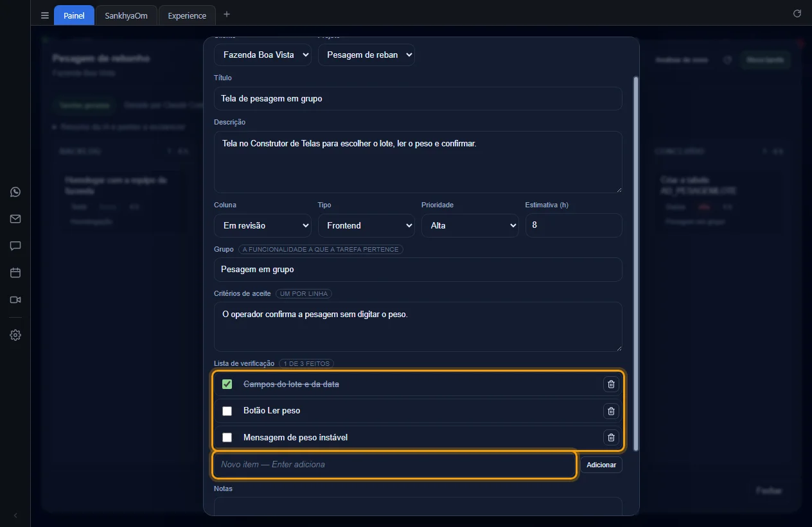The height and width of the screenshot is (527, 812).
Task: Click the Adicionar button
Action: tap(601, 465)
